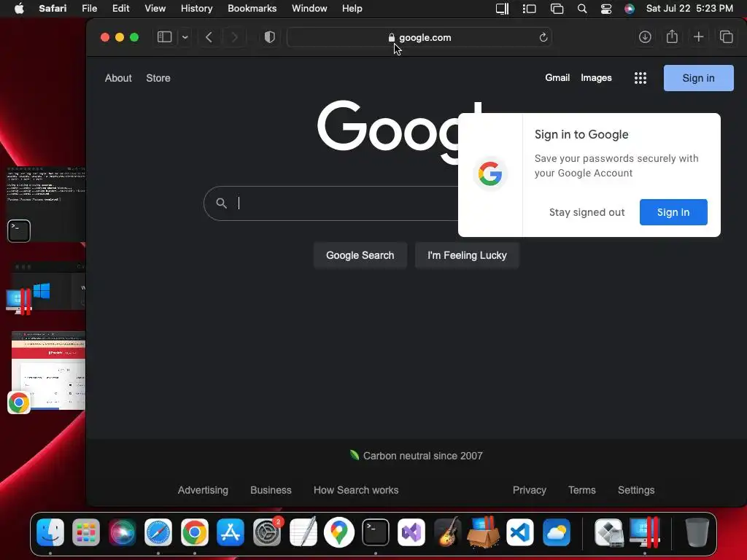Image resolution: width=747 pixels, height=560 pixels.
Task: Open the Gmail link
Action: point(557,77)
